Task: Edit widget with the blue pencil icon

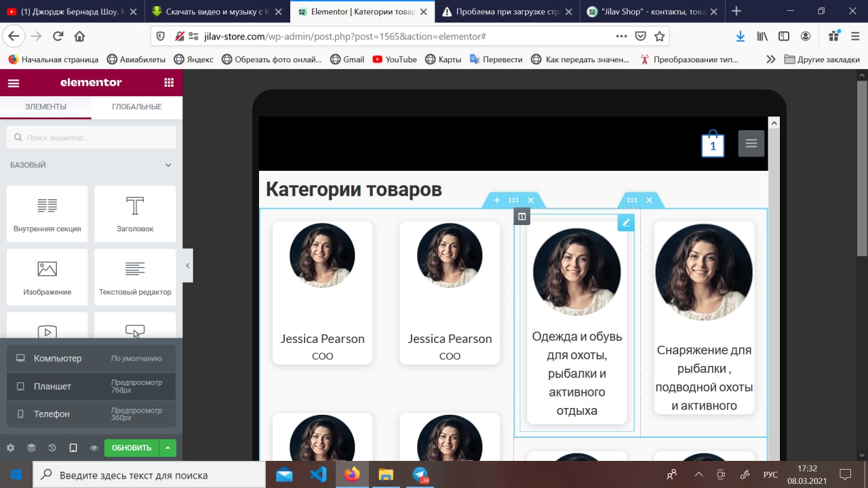Action: click(626, 222)
